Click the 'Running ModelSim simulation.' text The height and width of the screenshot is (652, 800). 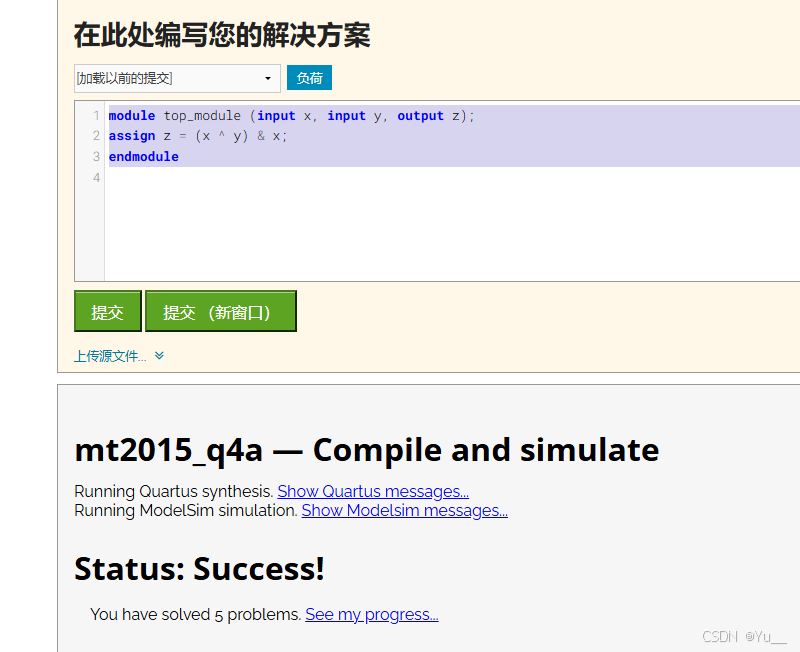click(186, 510)
